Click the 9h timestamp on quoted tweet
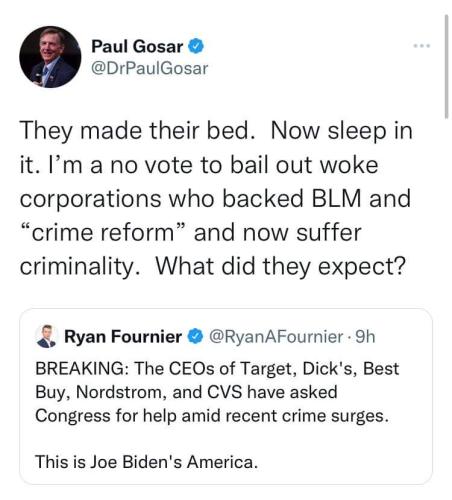This screenshot has width=452, height=500. click(x=365, y=337)
